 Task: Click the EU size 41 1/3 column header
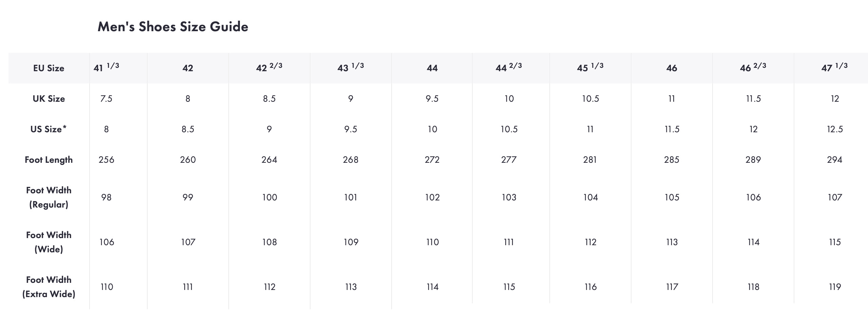pyautogui.click(x=106, y=68)
